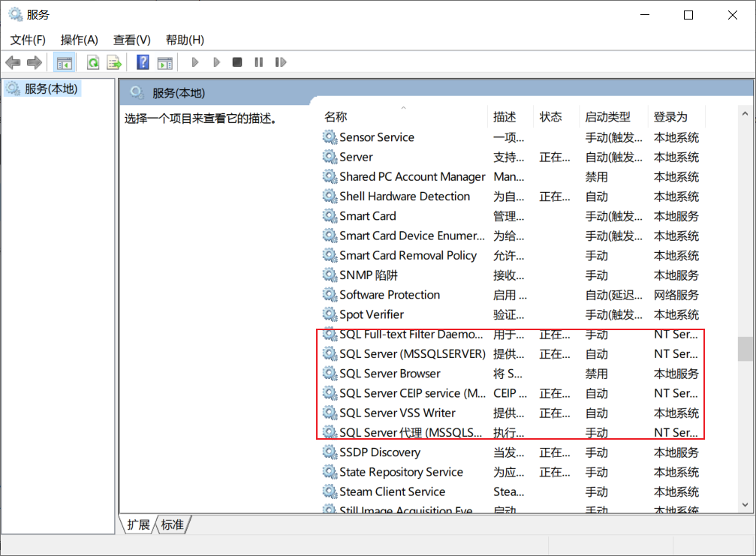This screenshot has height=556, width=756.
Task: Switch to the 扩展 tab
Action: point(138,524)
